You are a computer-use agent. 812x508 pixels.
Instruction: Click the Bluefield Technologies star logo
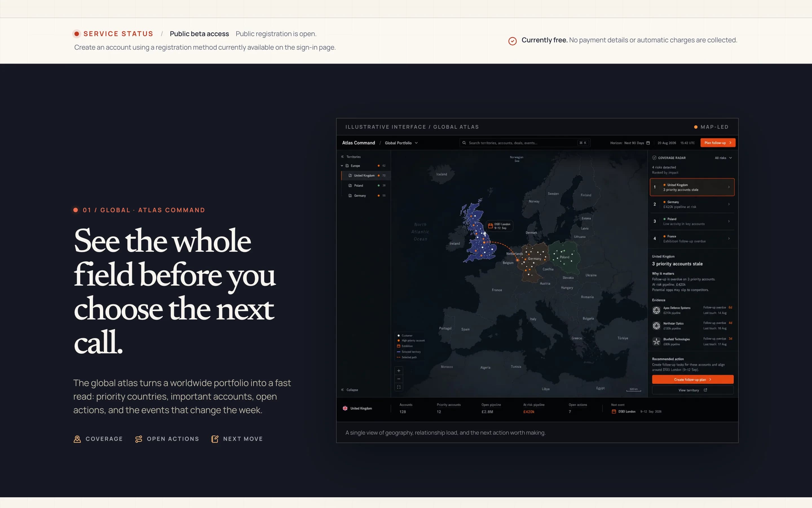656,341
